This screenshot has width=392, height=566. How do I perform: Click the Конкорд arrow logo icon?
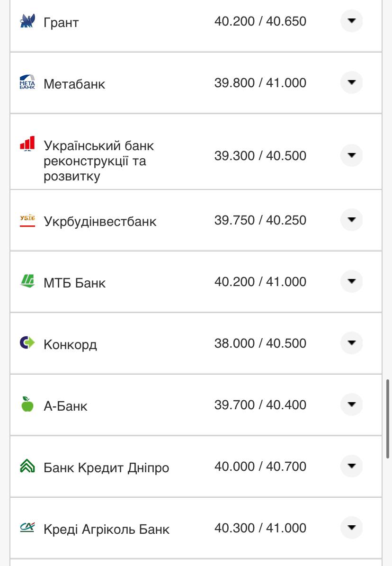(27, 342)
